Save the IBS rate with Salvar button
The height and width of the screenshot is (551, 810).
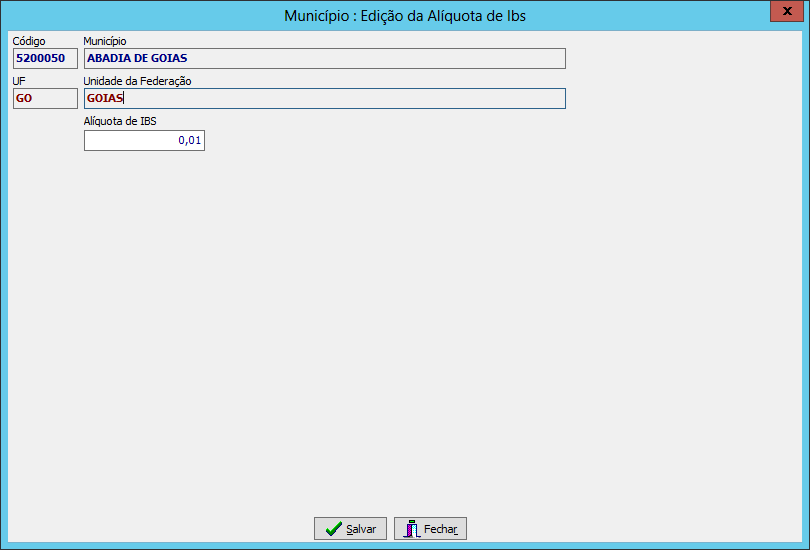350,529
